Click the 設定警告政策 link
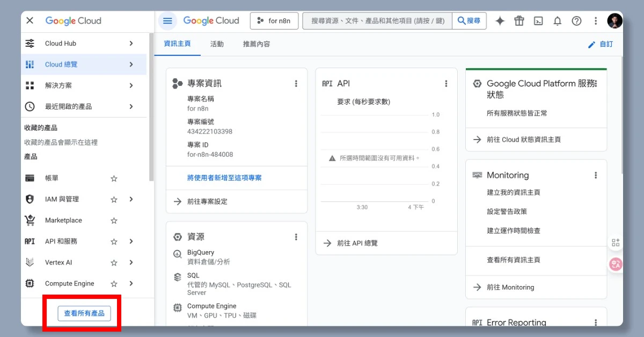 click(507, 211)
